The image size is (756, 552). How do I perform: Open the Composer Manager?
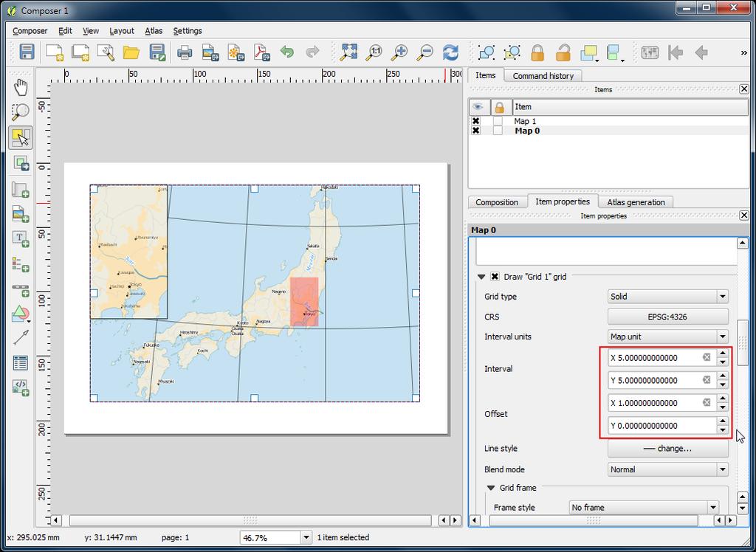point(106,52)
